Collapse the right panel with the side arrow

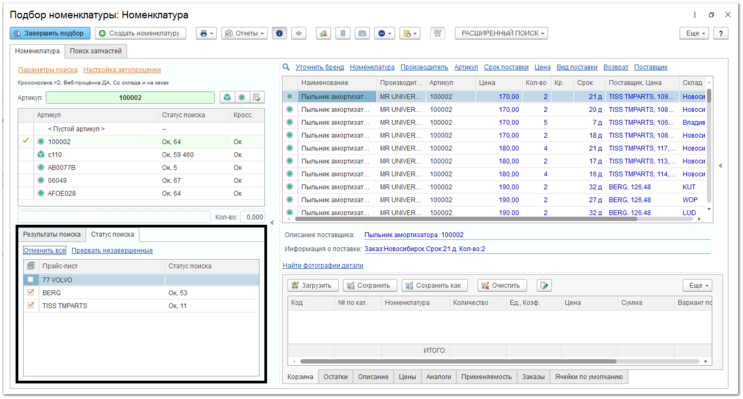pos(721,166)
